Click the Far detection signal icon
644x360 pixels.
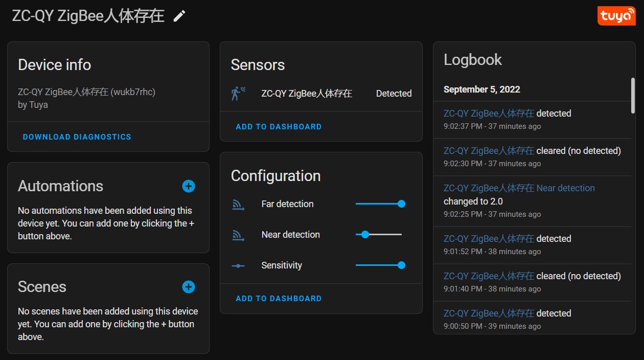pyautogui.click(x=238, y=205)
